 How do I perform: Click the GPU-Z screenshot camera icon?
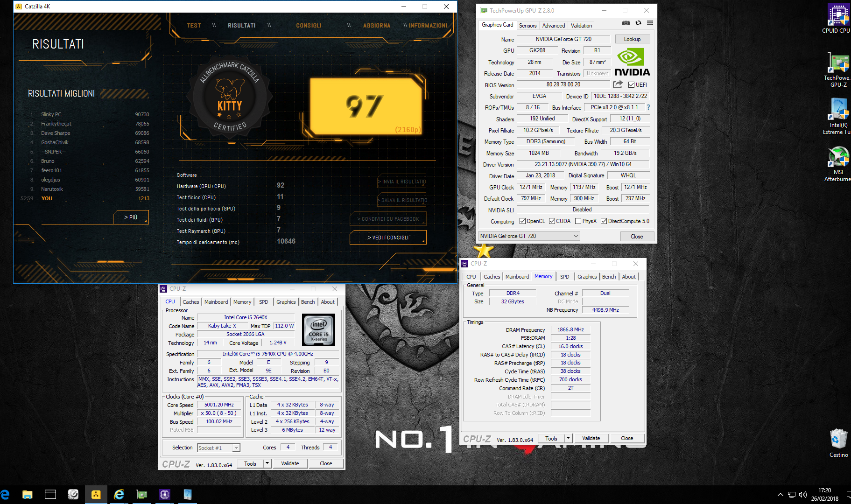pyautogui.click(x=626, y=23)
